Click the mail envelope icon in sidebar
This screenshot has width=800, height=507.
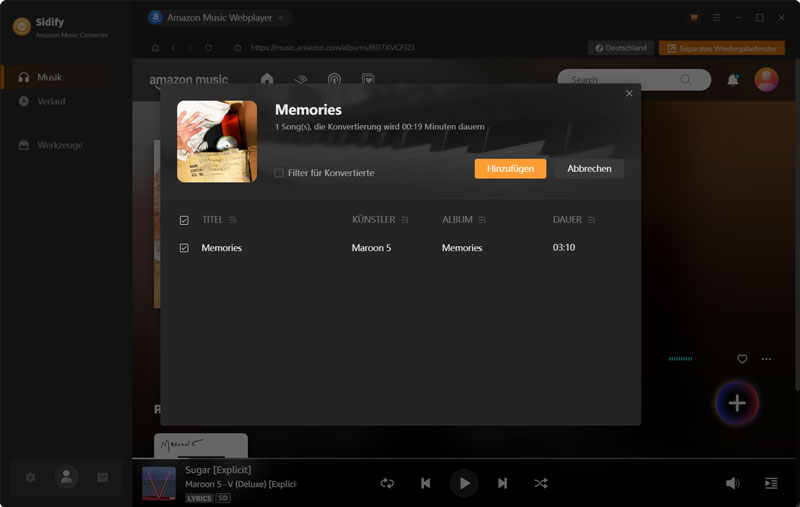coord(102,478)
